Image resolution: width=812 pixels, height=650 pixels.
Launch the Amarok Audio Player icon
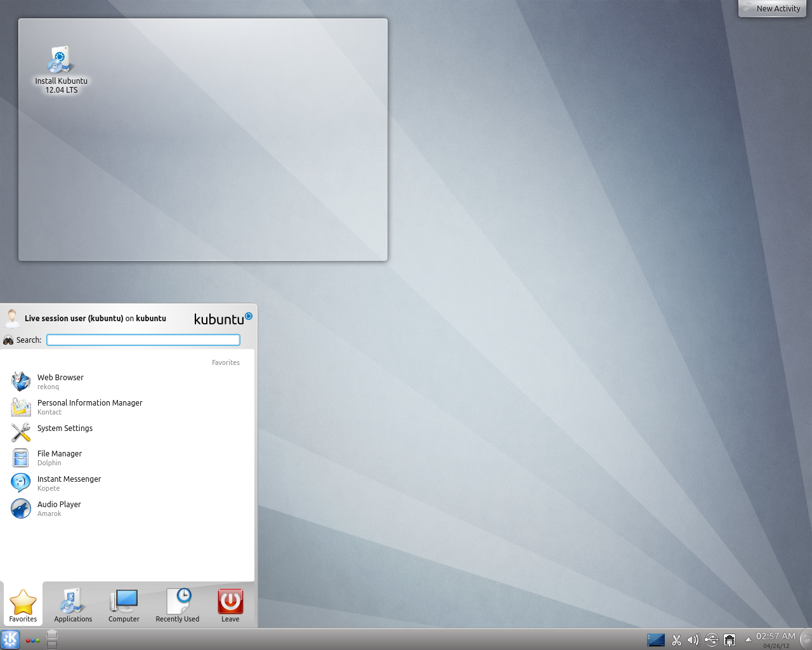[21, 508]
